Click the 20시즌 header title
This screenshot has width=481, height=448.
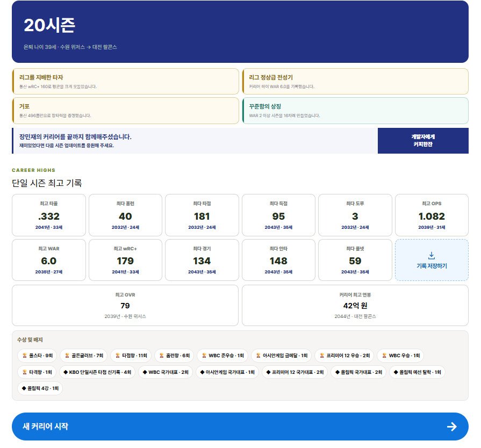point(49,25)
